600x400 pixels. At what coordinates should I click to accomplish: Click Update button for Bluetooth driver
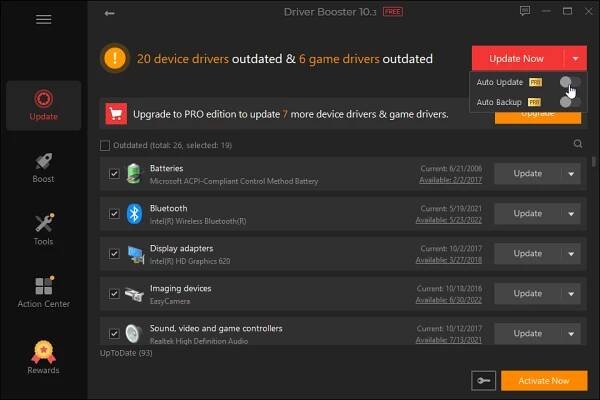tap(527, 213)
